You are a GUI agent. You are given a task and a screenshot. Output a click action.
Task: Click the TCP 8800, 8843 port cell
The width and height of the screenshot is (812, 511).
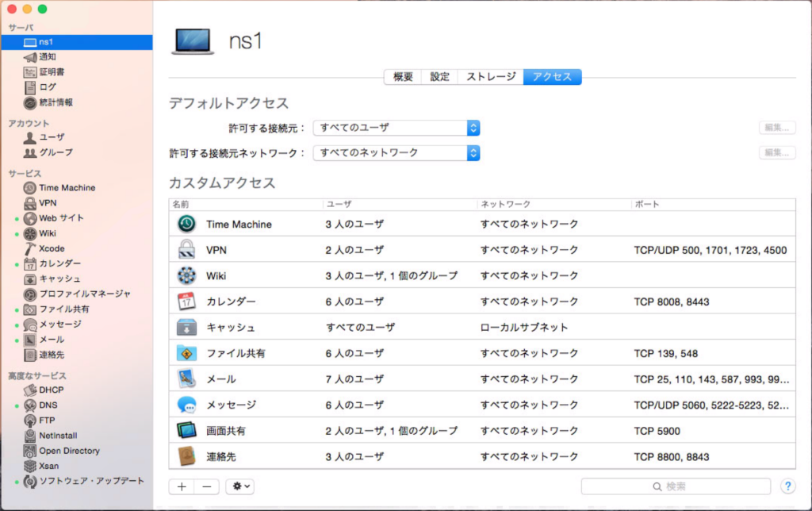point(672,457)
